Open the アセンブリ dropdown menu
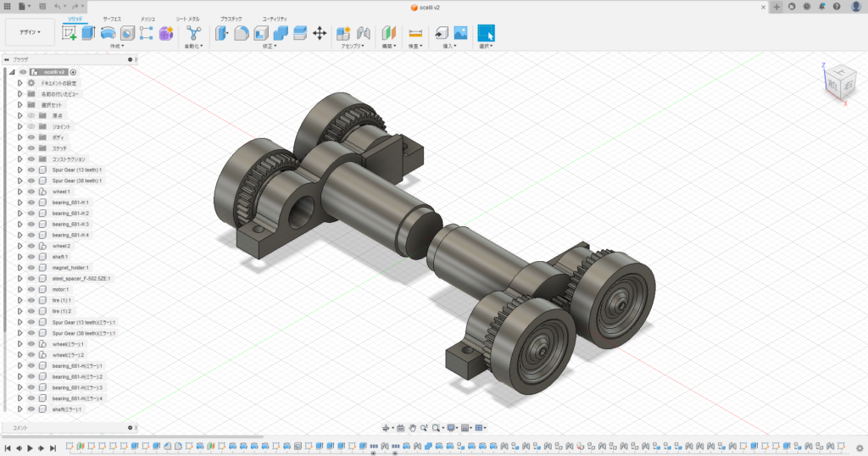The height and width of the screenshot is (456, 868). tap(353, 47)
